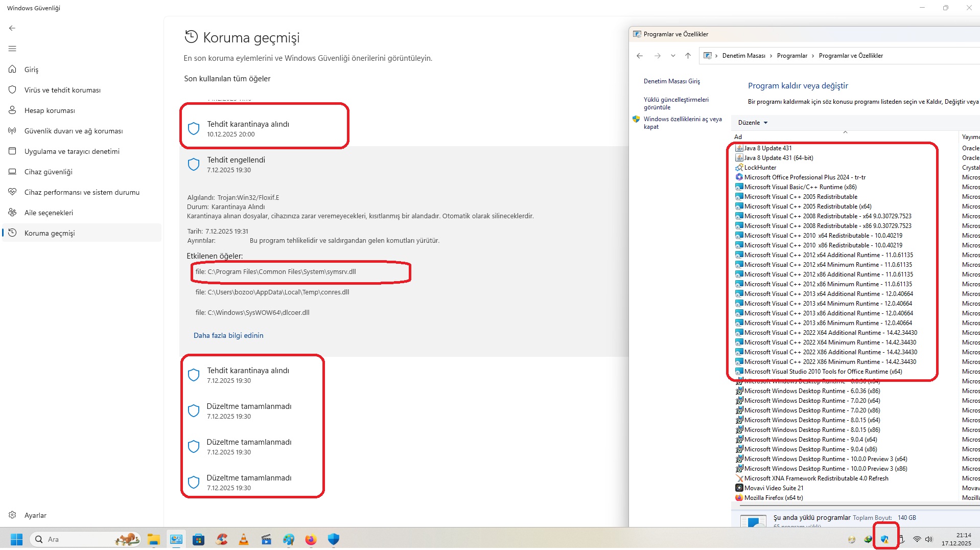This screenshot has height=550, width=980.
Task: Open recent locations dropdown in Control Panel
Action: [x=673, y=56]
